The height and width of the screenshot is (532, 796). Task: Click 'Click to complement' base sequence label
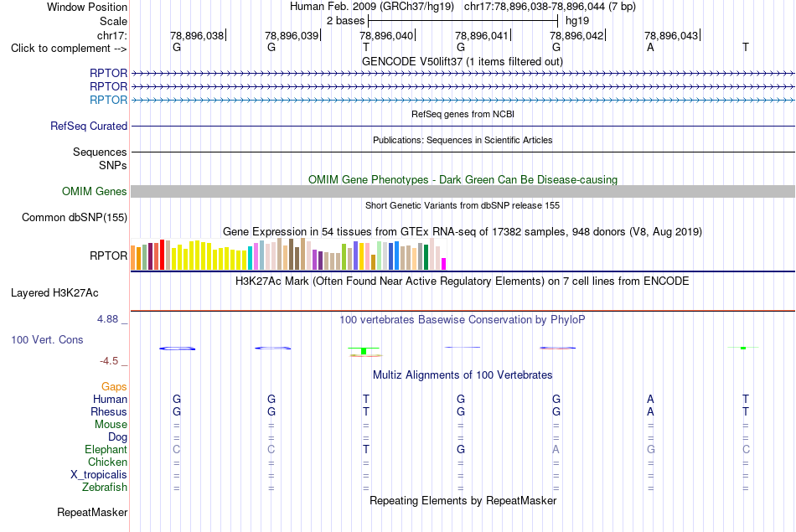coord(69,49)
